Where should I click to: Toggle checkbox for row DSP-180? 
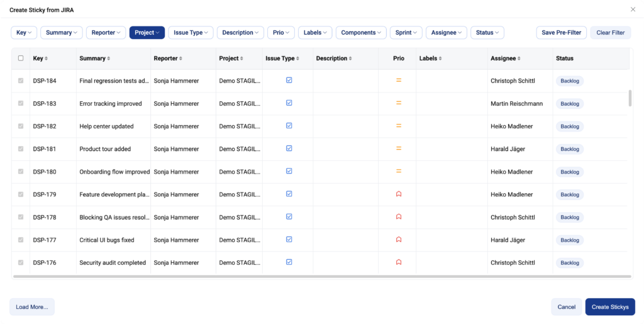(x=21, y=172)
